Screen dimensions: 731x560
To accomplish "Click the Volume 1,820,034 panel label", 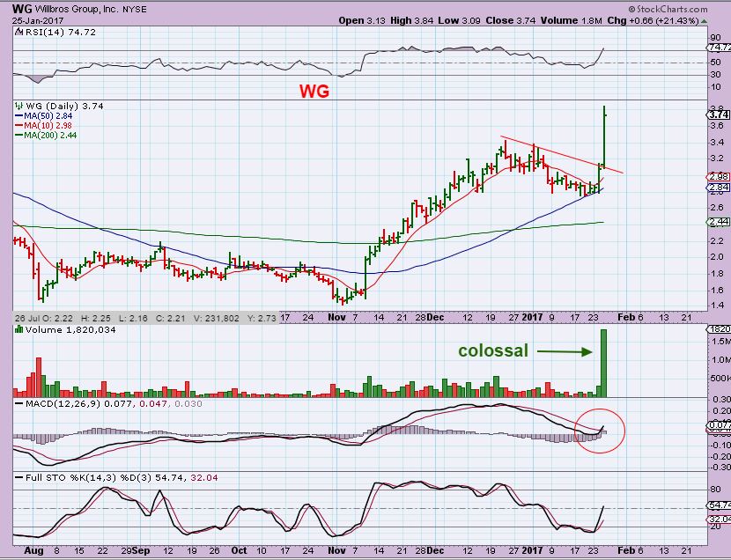I will point(70,329).
